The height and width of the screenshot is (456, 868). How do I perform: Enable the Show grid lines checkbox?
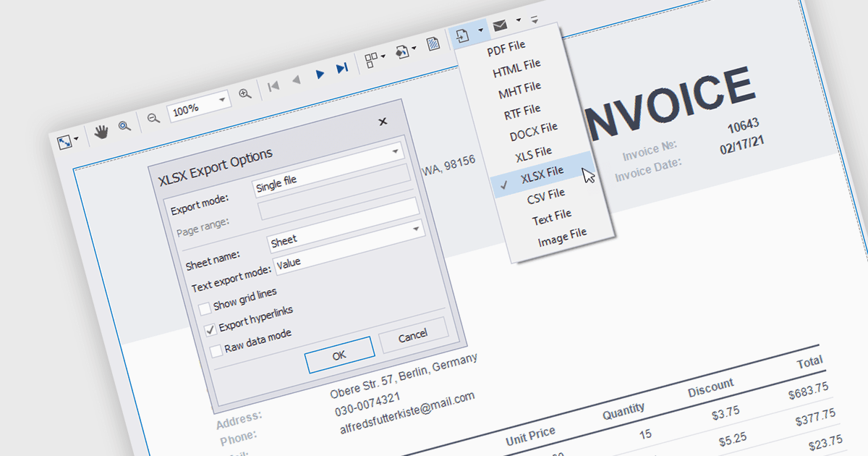[x=204, y=308]
